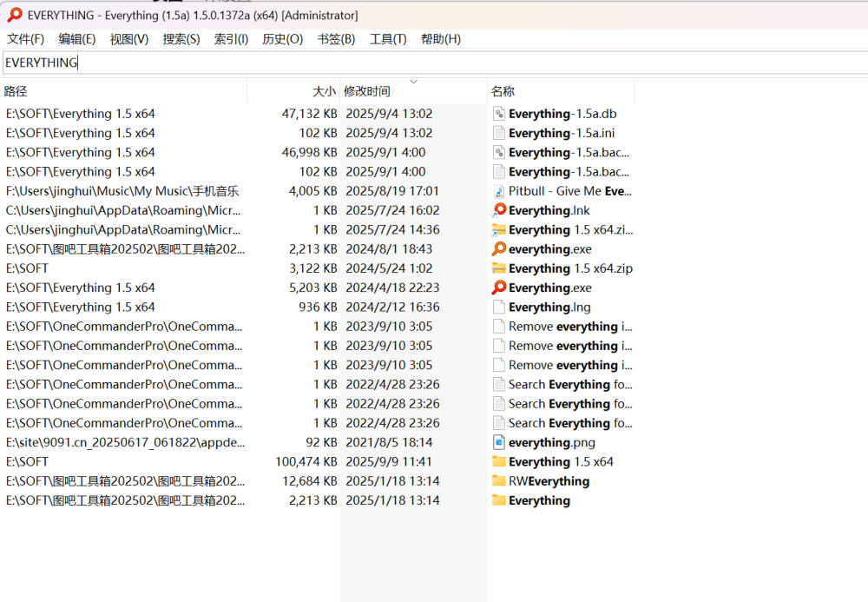The height and width of the screenshot is (602, 868).
Task: Sort by the 修改时间 column header
Action: [x=413, y=91]
